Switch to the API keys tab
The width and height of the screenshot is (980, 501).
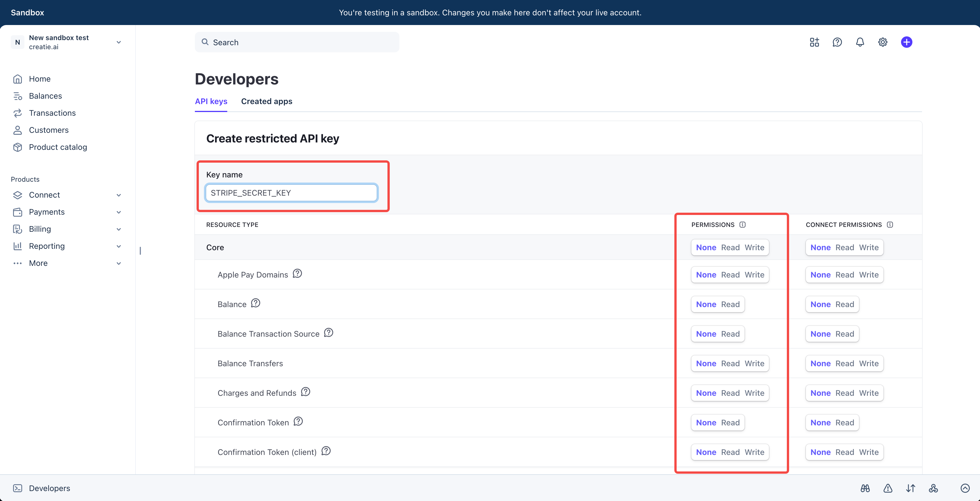[x=211, y=101]
